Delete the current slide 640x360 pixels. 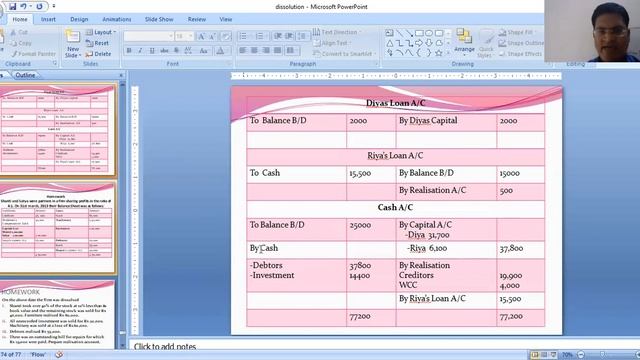(x=98, y=53)
